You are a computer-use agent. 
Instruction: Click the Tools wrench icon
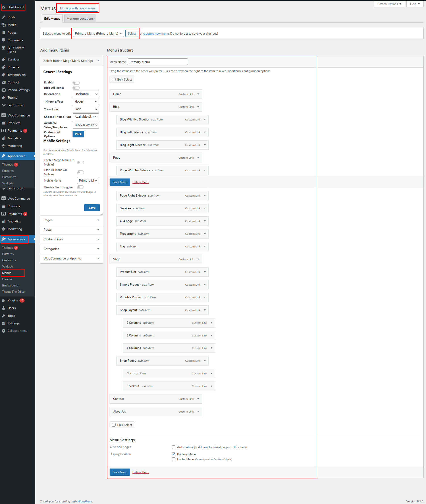(4, 315)
